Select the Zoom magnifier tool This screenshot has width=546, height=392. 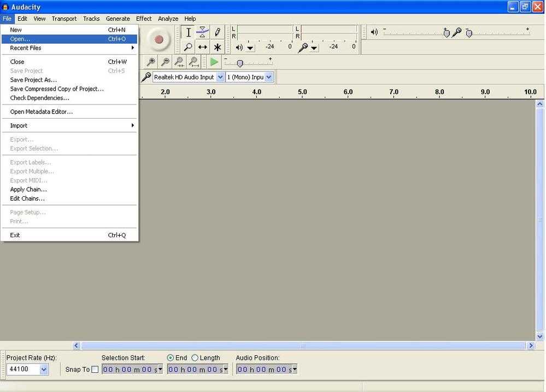188,46
